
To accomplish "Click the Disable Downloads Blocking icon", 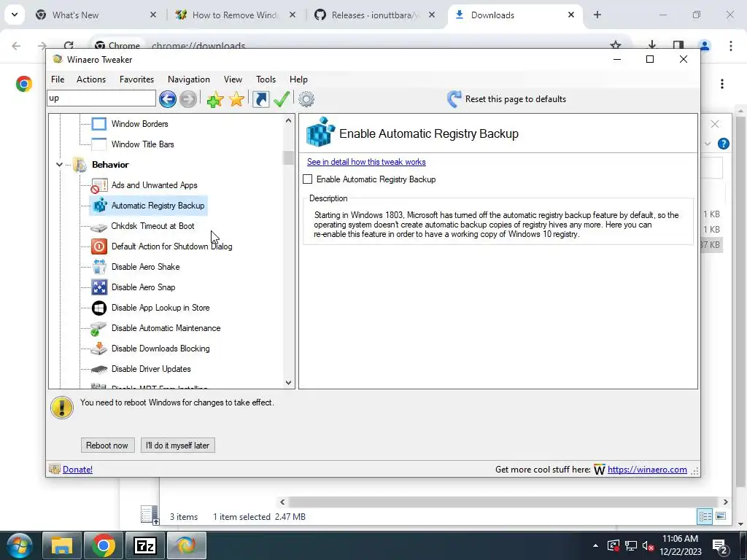I will [99, 349].
